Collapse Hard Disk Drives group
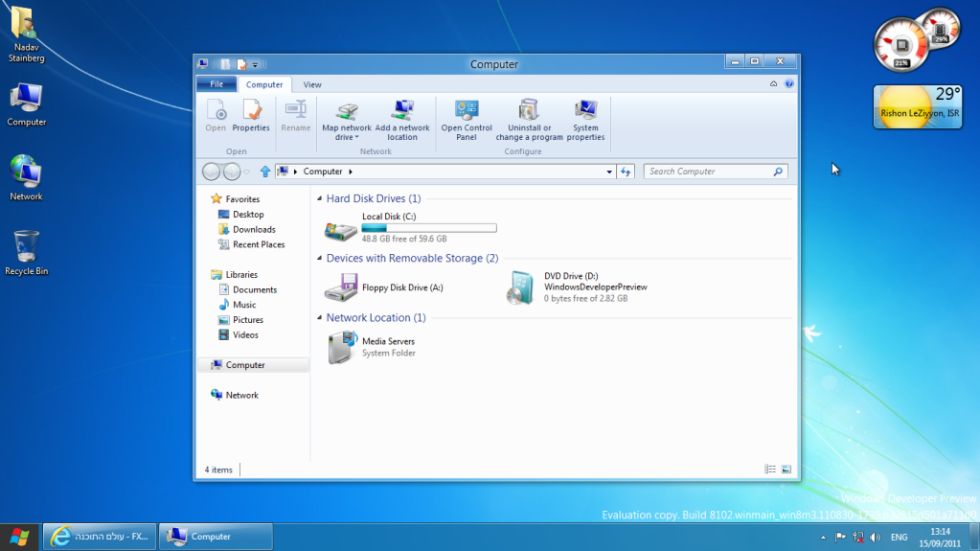Viewport: 980px width, 551px height. click(319, 198)
